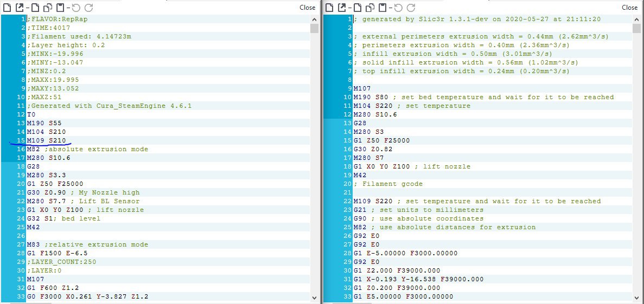Click the Undo arrow in left editor toolbar

point(75,8)
